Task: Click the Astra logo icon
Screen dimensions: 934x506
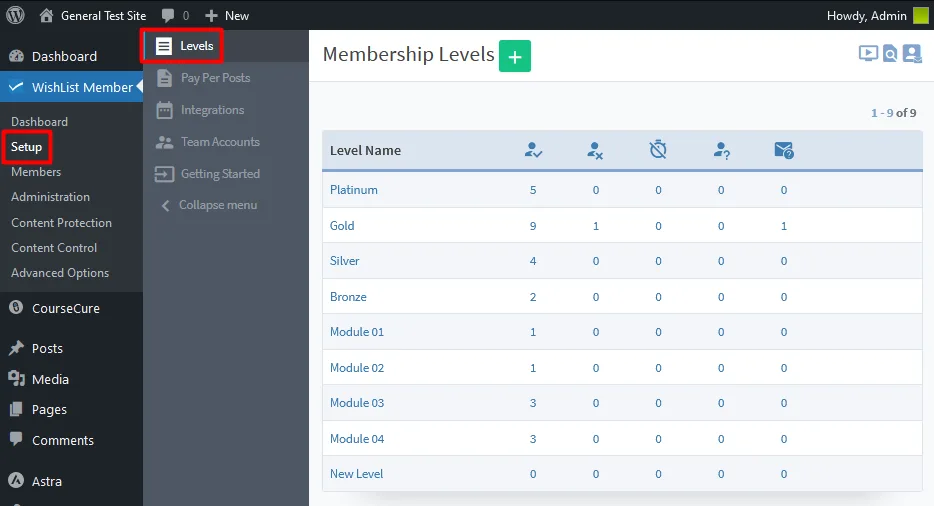Action: pyautogui.click(x=16, y=480)
